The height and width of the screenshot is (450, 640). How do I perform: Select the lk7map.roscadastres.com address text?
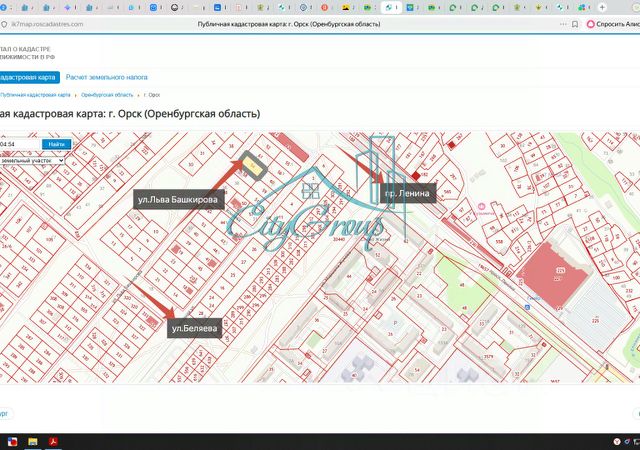click(47, 24)
